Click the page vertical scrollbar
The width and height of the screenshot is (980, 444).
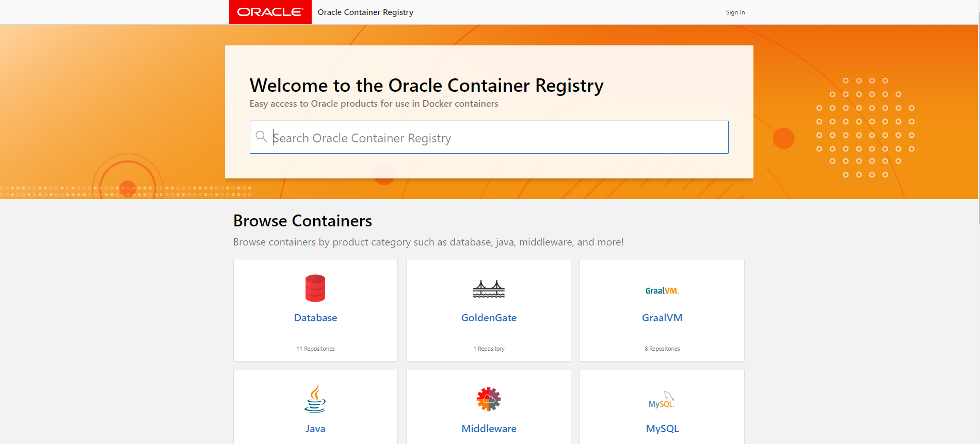(x=979, y=118)
